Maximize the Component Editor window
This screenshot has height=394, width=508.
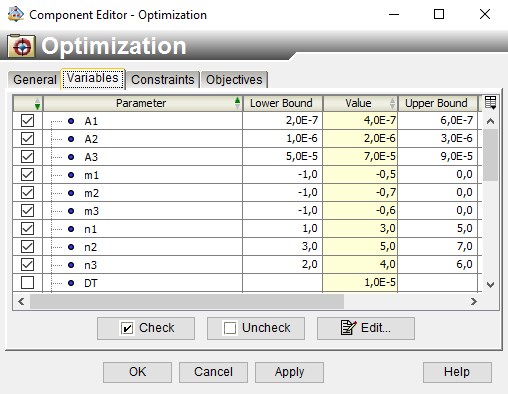[x=439, y=14]
